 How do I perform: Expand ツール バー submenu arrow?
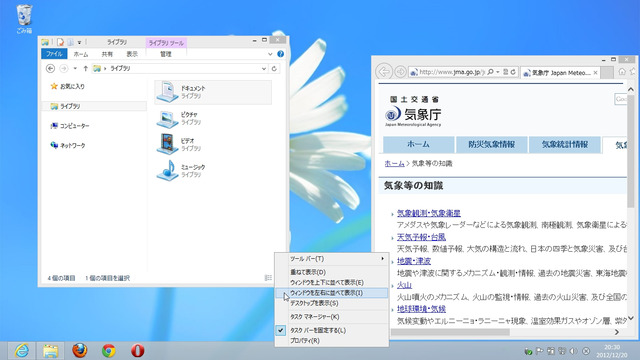coord(382,258)
